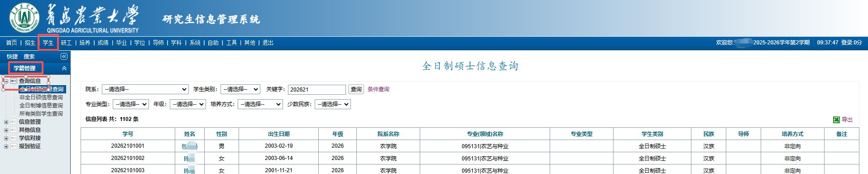Open the 招生 menu

[x=30, y=43]
